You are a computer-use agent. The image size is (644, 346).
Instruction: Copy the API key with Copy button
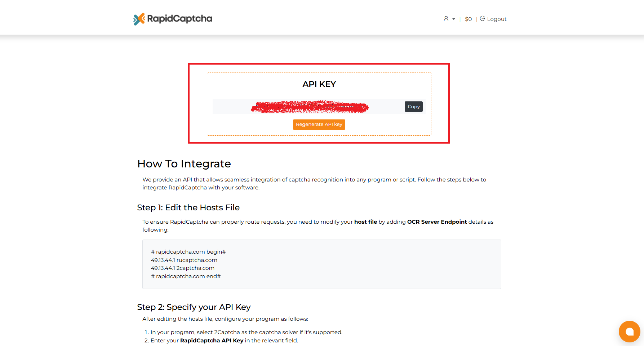(x=413, y=107)
